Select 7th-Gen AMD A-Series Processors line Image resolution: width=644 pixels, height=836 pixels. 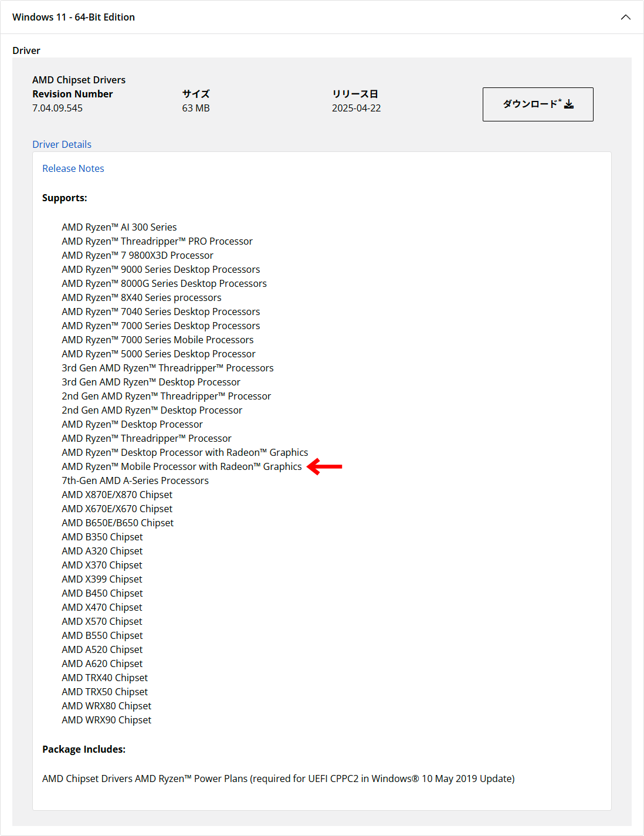(x=135, y=480)
